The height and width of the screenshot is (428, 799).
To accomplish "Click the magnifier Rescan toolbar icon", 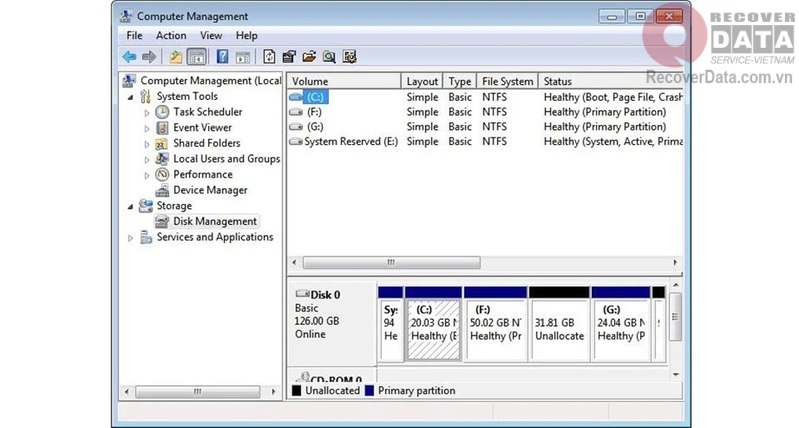I will (x=329, y=57).
